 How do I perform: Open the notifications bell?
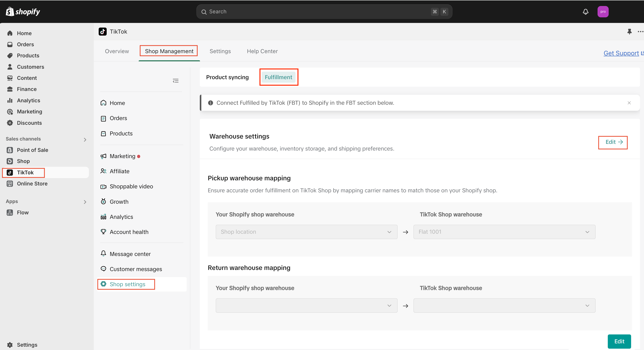586,12
